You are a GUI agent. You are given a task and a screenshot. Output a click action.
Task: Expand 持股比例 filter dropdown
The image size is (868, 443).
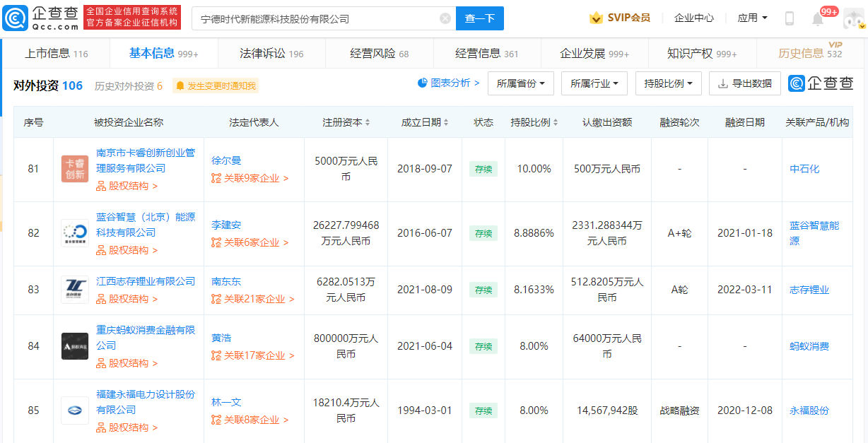click(x=668, y=83)
